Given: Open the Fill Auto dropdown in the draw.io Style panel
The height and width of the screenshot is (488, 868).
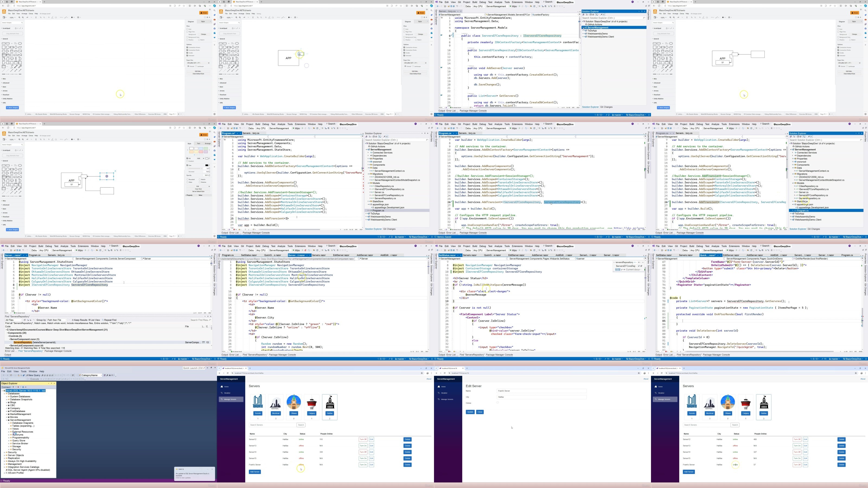Looking at the screenshot, I should point(201,159).
